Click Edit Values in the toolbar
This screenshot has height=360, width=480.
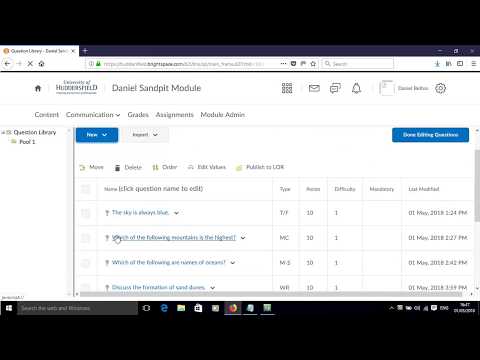(207, 167)
